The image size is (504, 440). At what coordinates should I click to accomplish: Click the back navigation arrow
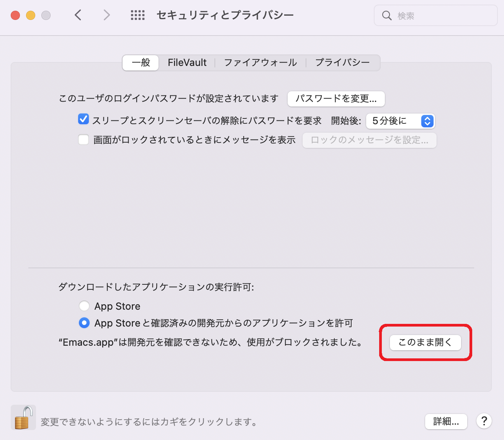pos(78,15)
